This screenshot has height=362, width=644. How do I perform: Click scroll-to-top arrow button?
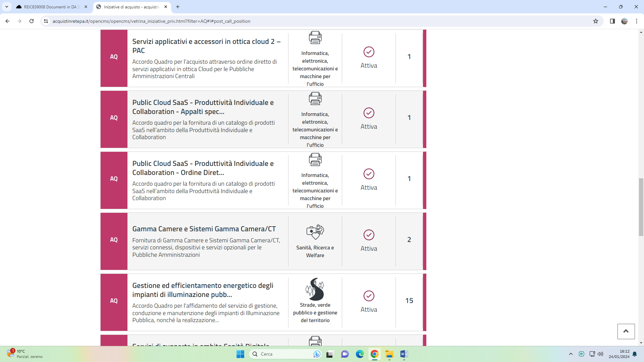[x=626, y=331]
